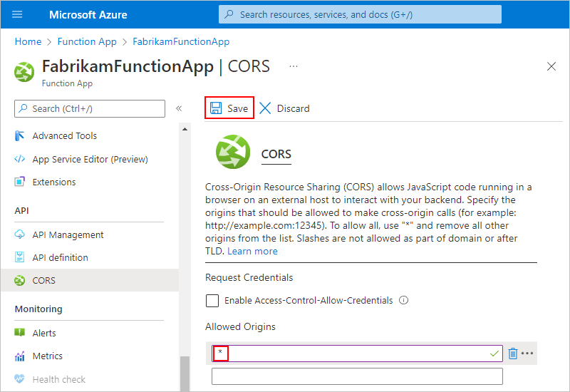Go to the Function App breadcrumb
The image size is (570, 392).
87,41
